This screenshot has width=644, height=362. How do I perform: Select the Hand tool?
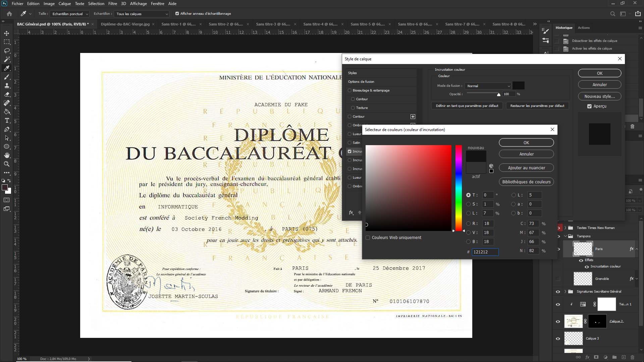(7, 155)
